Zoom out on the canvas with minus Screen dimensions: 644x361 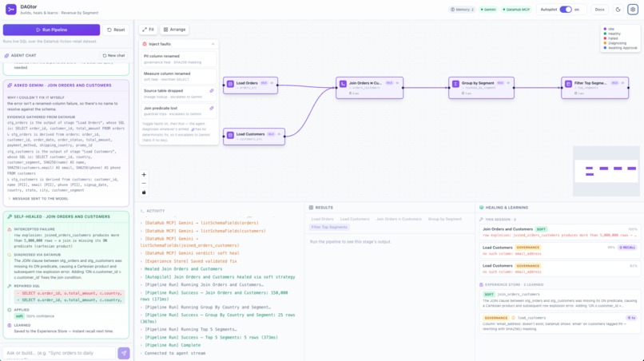pyautogui.click(x=144, y=183)
